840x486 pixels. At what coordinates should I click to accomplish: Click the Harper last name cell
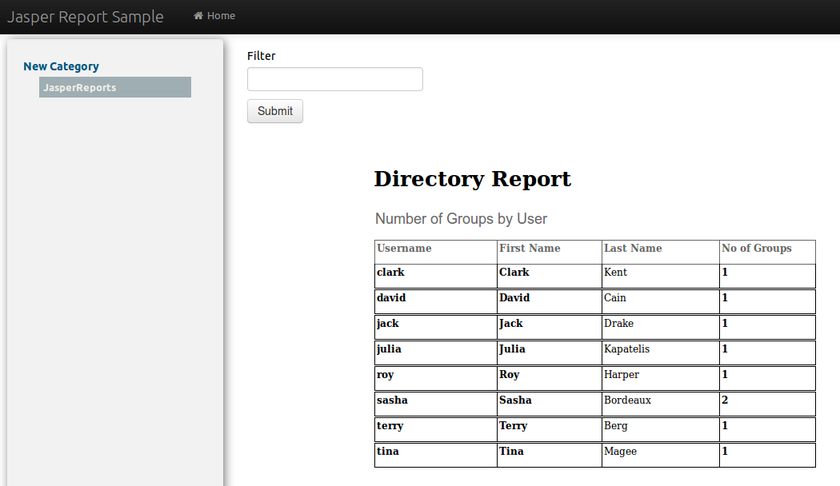(x=621, y=375)
